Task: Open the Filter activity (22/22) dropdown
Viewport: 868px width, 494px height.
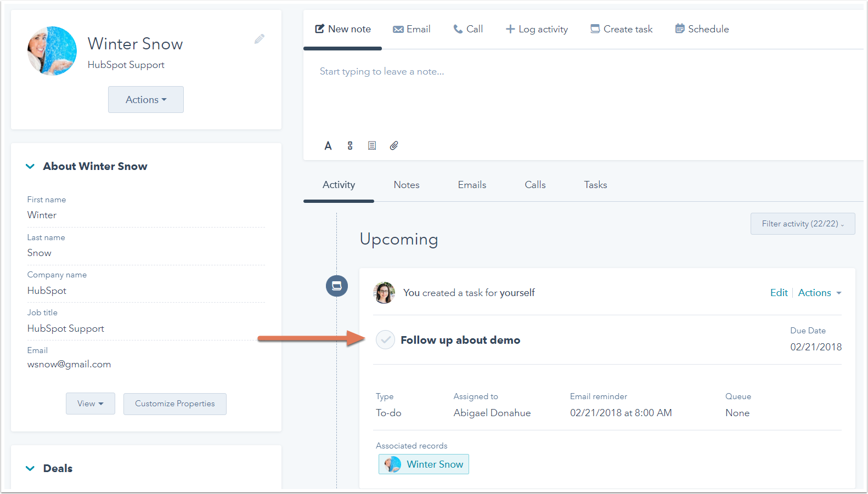Action: tap(803, 224)
